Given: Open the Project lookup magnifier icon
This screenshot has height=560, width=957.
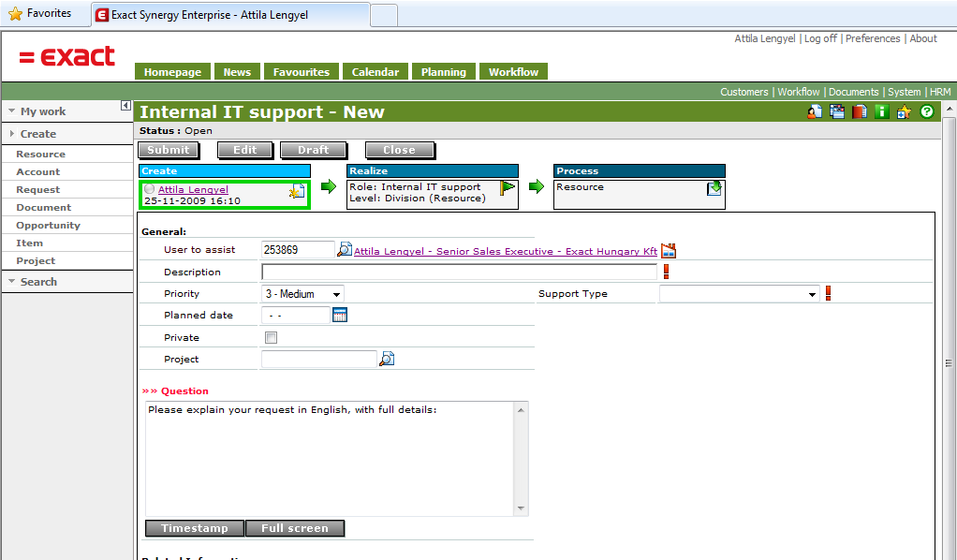Looking at the screenshot, I should tap(387, 359).
